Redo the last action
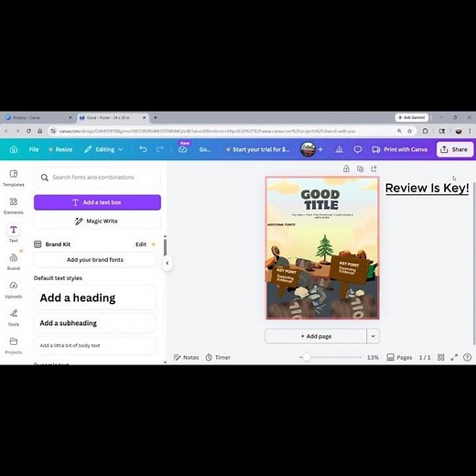Screen dimensions: 476x476 click(159, 149)
